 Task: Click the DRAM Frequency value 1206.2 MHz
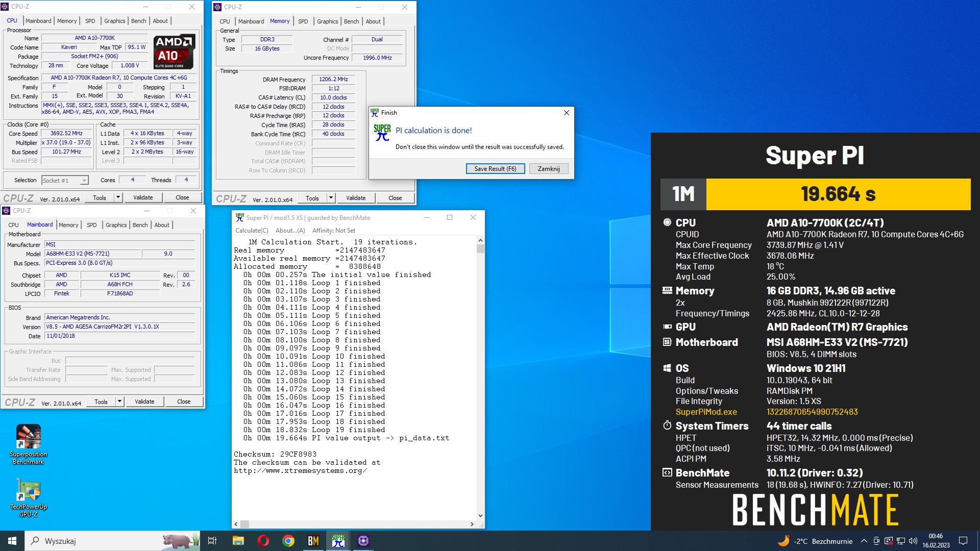pyautogui.click(x=333, y=80)
